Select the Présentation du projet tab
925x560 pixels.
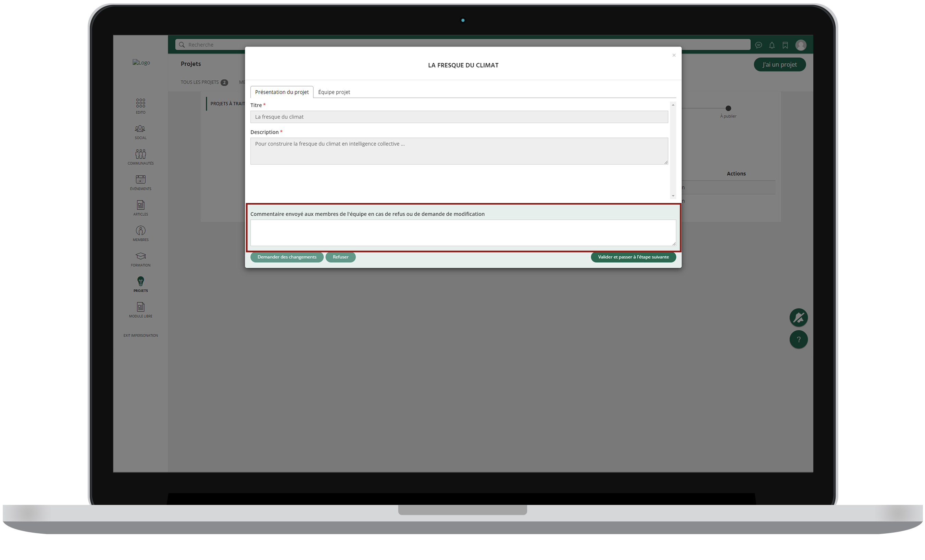tap(282, 92)
